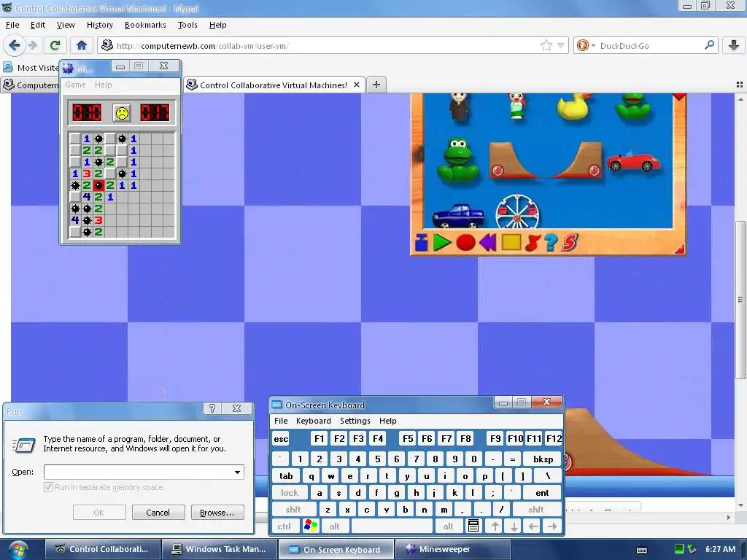Screen dimensions: 747x560
Task: Open the tab groups grid button
Action: pos(740,85)
